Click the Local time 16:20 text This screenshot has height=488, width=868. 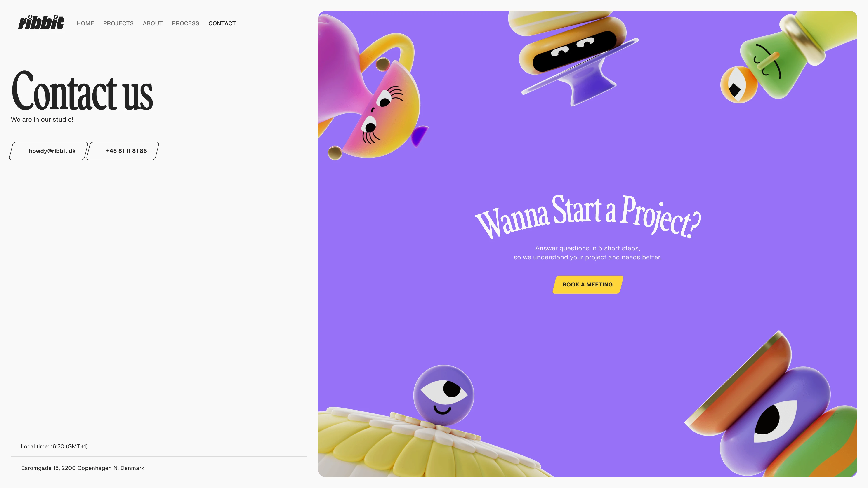pos(54,446)
